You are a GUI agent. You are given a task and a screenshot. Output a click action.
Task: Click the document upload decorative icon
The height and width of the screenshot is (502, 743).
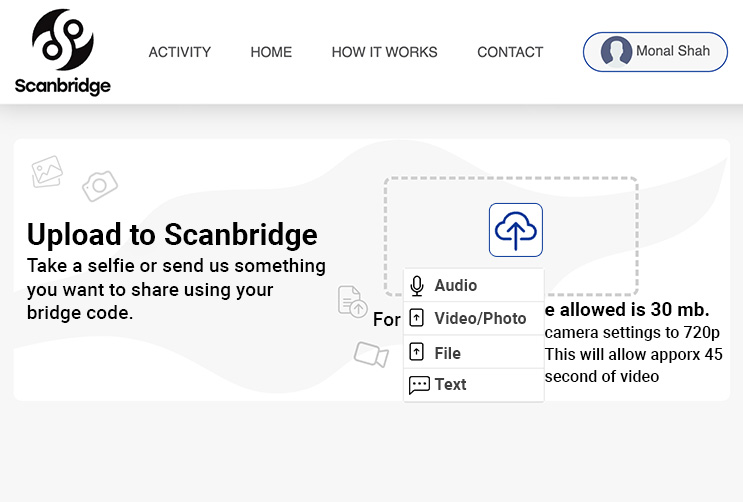tap(353, 301)
